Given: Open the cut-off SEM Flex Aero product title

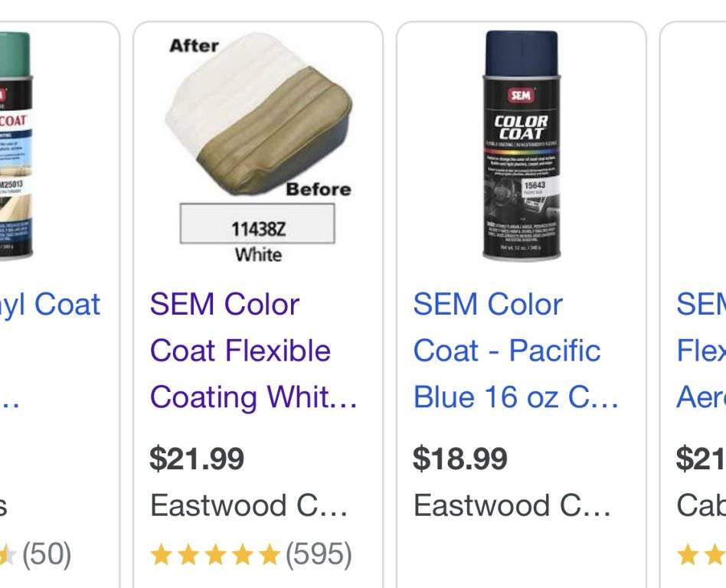Looking at the screenshot, I should coord(698,351).
